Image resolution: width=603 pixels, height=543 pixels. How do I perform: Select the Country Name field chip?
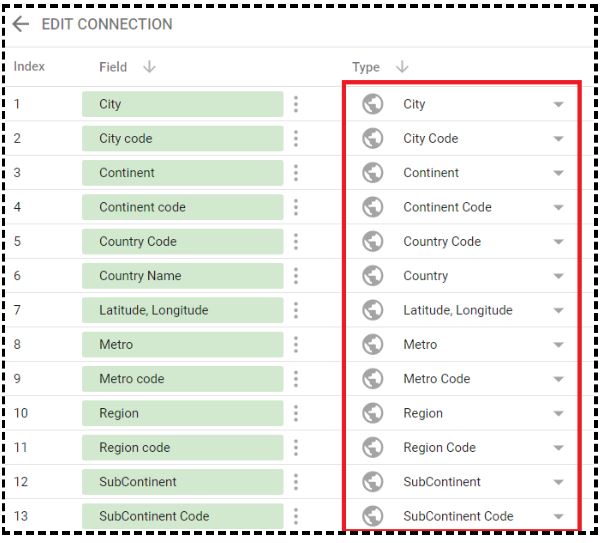183,276
